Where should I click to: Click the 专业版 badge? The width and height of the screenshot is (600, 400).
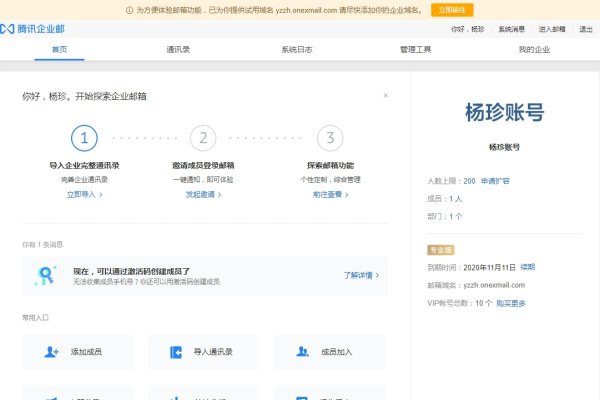tap(441, 250)
